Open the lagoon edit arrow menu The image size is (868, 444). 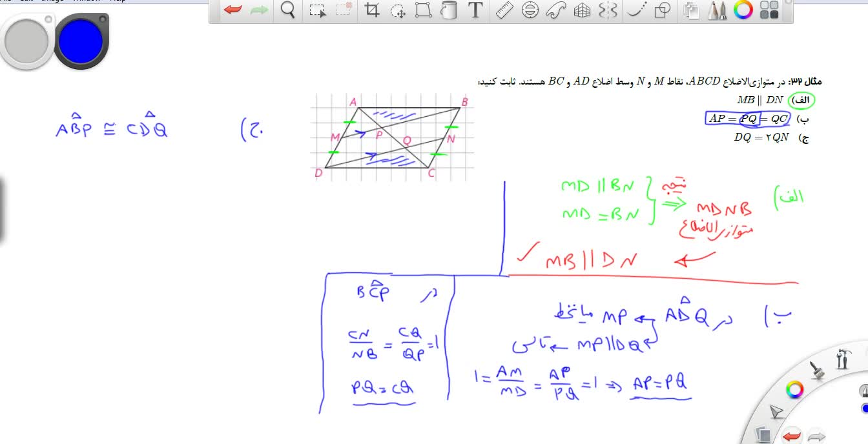coord(776,412)
